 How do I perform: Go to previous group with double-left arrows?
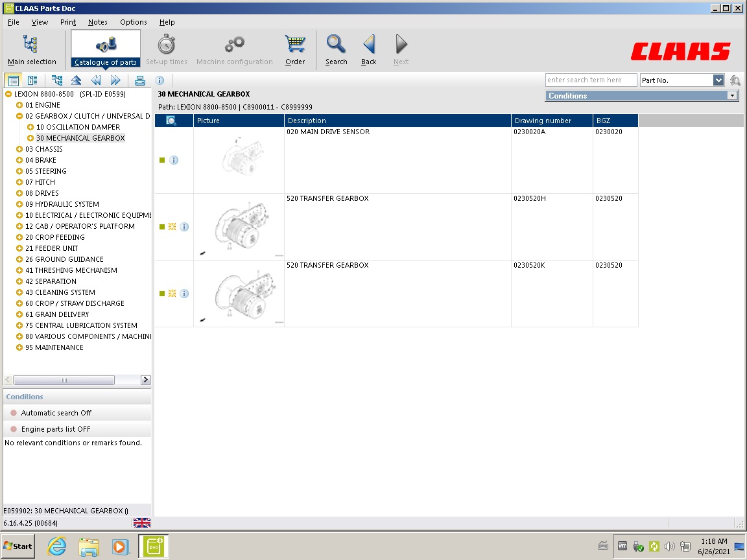[x=96, y=80]
